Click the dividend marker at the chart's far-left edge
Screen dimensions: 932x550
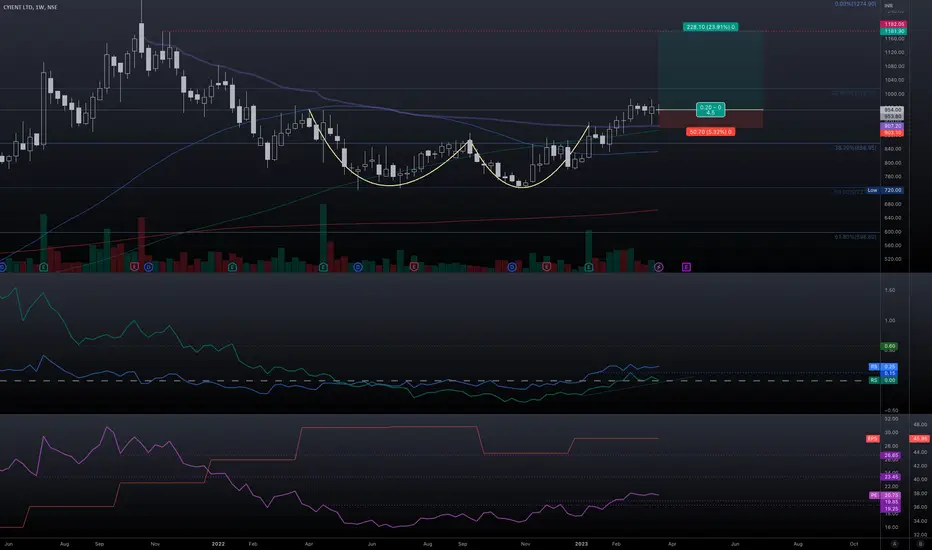coord(2,268)
